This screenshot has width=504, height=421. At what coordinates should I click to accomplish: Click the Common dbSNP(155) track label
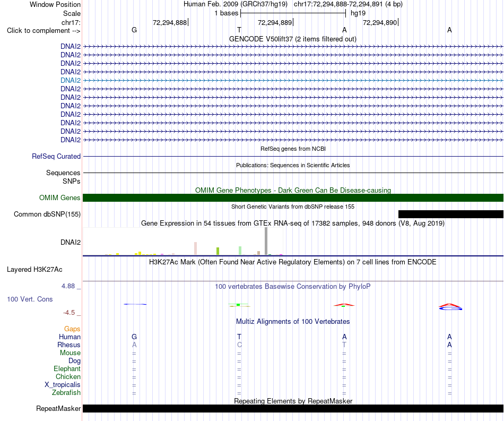click(47, 214)
